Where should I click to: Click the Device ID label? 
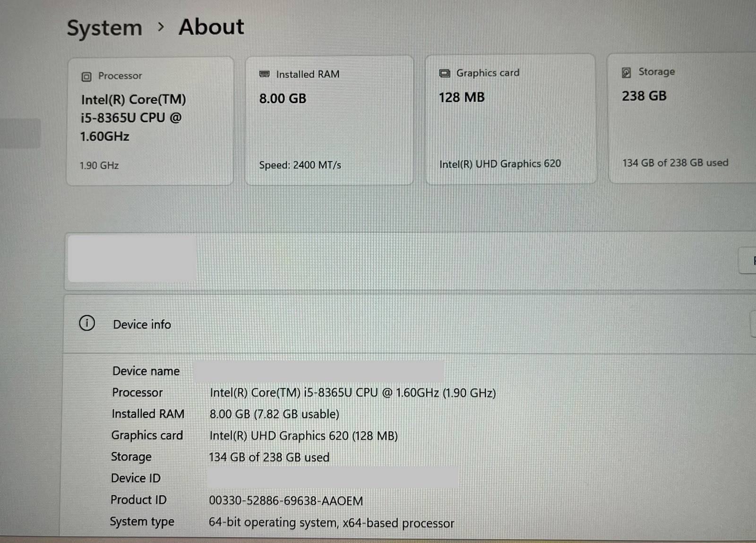(x=136, y=478)
